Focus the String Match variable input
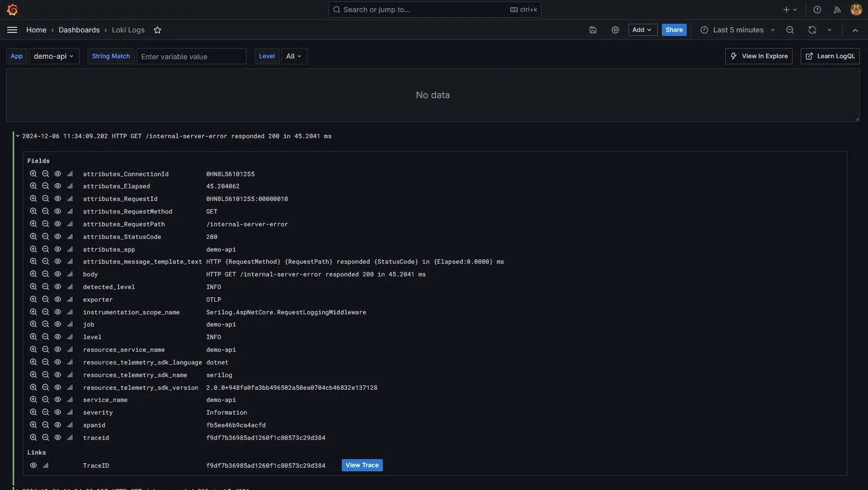This screenshot has width=868, height=490. (191, 56)
